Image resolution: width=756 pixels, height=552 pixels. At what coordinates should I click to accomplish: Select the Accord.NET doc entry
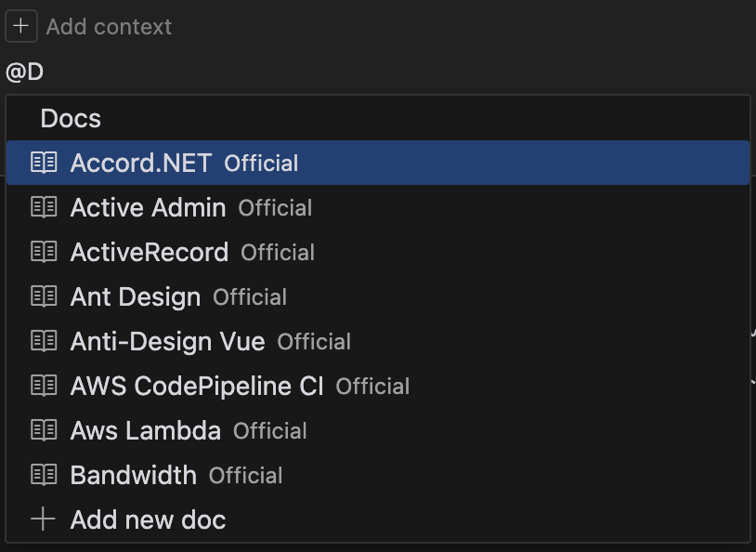coord(378,163)
